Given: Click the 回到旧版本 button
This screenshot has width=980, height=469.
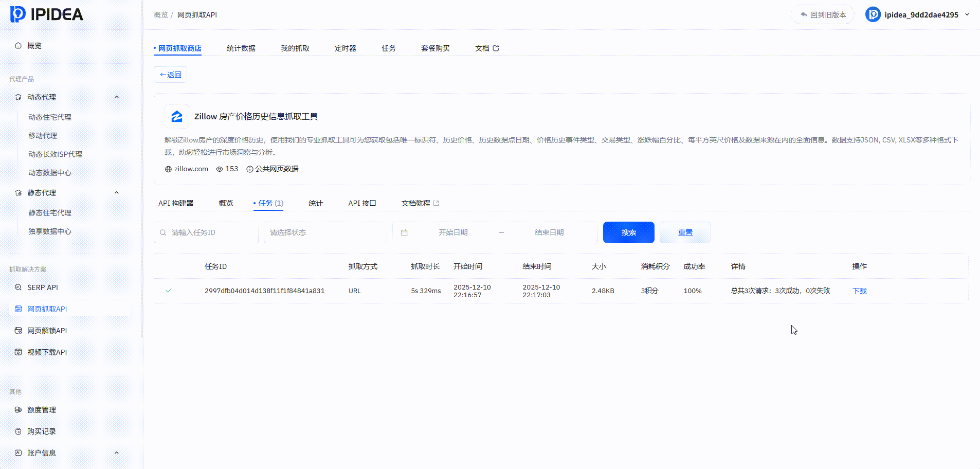Looking at the screenshot, I should tap(823, 14).
